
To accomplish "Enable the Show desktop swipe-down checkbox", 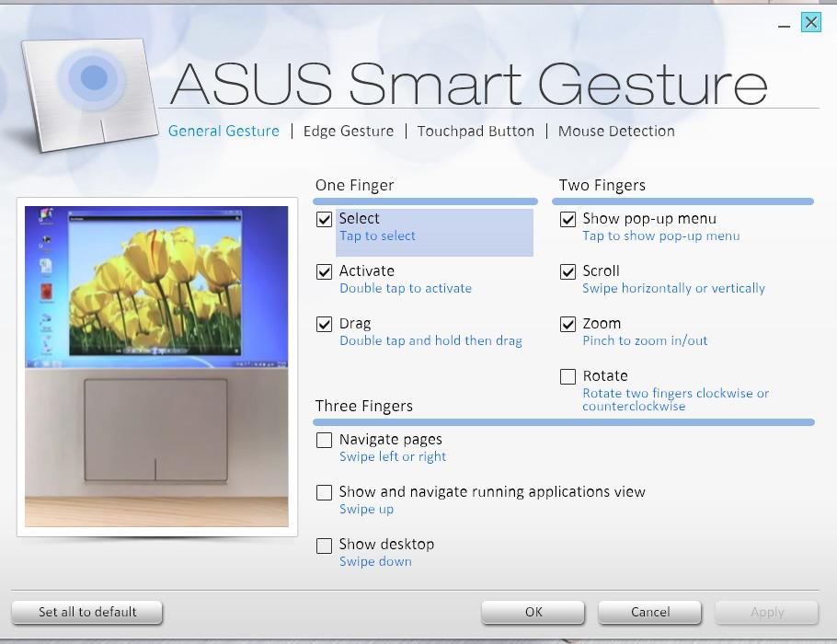I will pyautogui.click(x=324, y=546).
